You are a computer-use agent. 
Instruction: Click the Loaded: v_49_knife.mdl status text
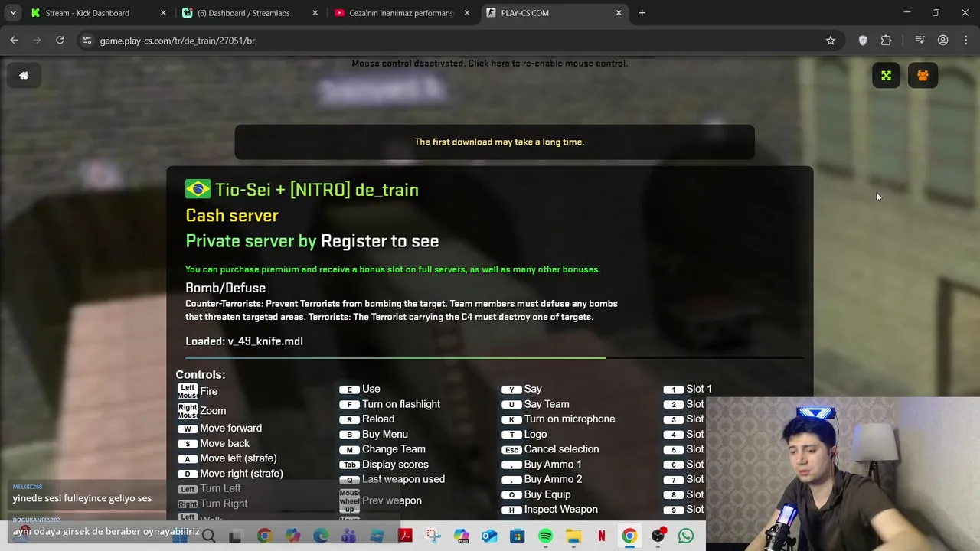[244, 341]
